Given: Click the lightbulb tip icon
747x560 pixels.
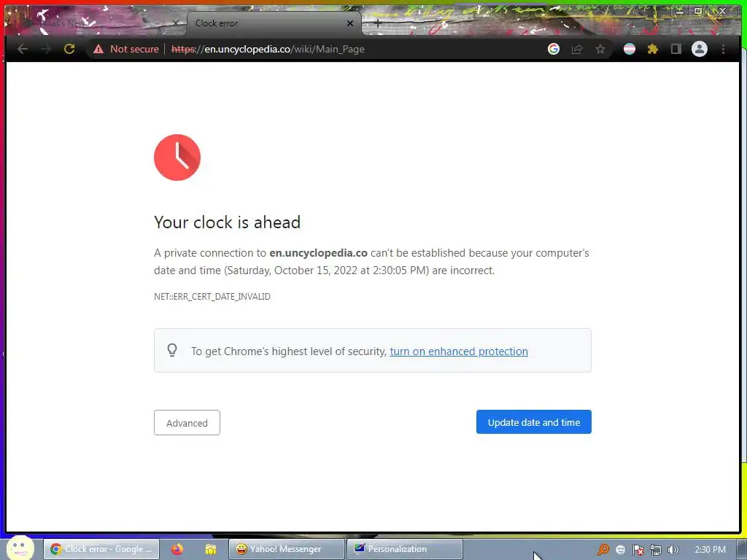Looking at the screenshot, I should [x=172, y=351].
